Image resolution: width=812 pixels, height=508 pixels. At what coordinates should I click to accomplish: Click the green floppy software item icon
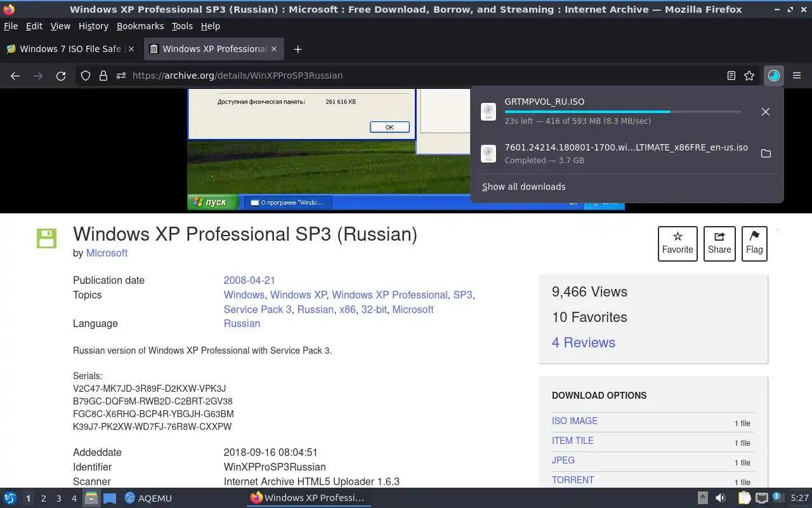(x=46, y=238)
